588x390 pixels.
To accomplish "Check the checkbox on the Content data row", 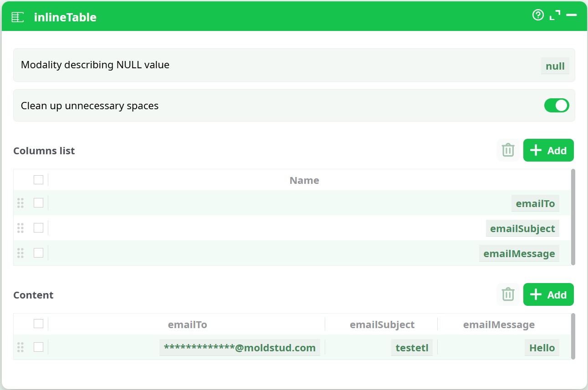I will pyautogui.click(x=38, y=347).
